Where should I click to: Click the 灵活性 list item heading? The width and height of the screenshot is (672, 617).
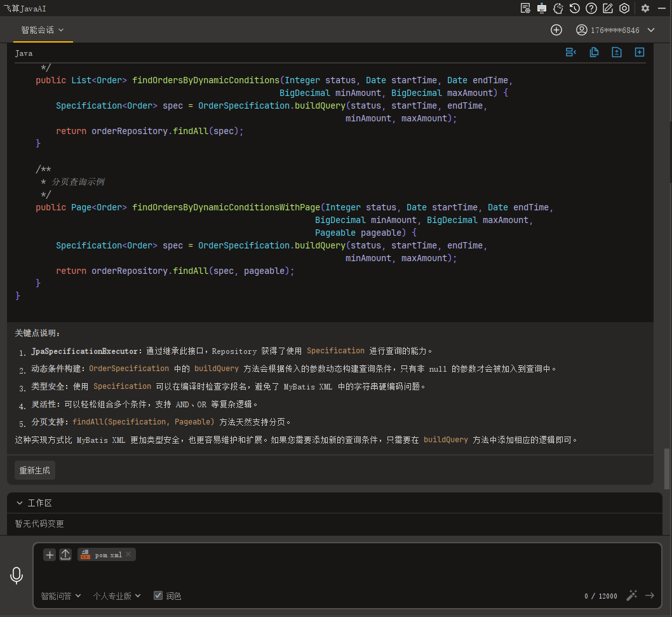[43, 404]
